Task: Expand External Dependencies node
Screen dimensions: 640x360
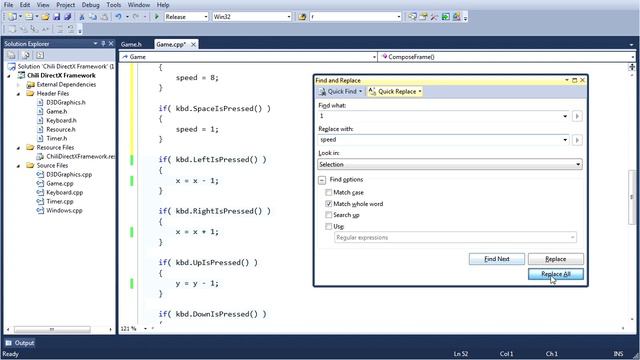Action: [x=18, y=85]
